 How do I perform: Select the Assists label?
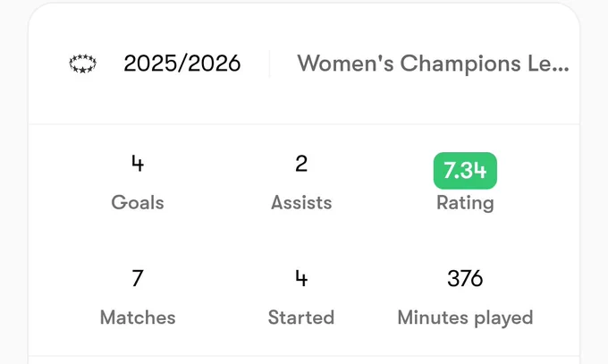coord(301,202)
